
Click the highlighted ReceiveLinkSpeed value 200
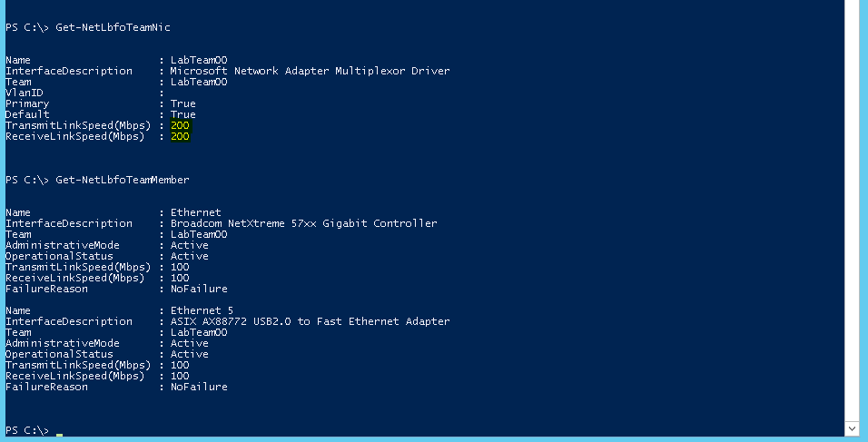[180, 136]
